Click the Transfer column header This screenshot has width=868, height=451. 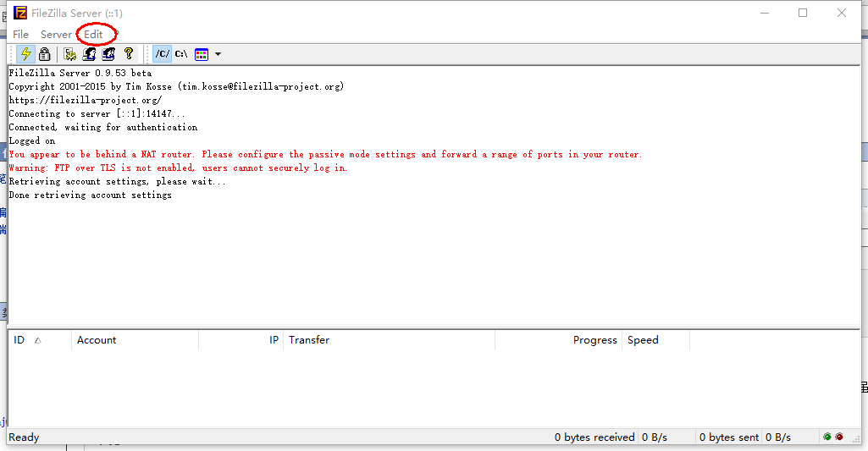pos(390,340)
